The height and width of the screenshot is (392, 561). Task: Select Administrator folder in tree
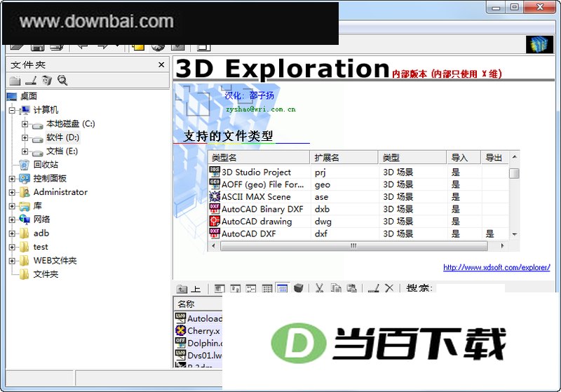click(60, 192)
